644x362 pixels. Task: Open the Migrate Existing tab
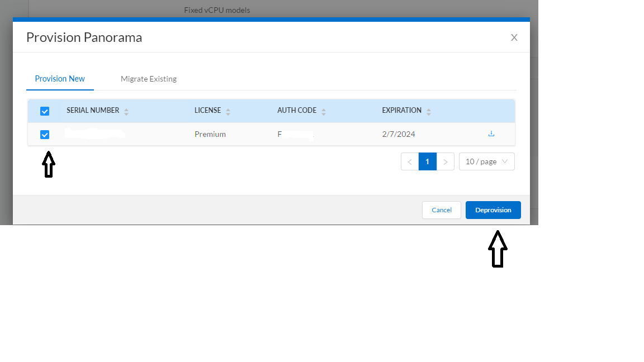click(x=149, y=79)
